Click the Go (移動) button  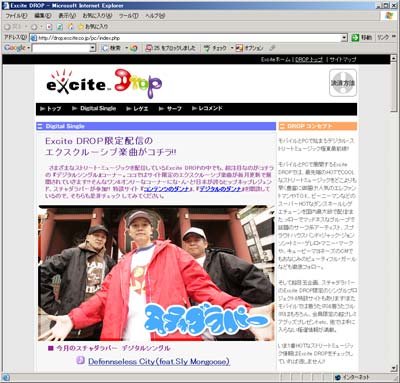pos(362,38)
